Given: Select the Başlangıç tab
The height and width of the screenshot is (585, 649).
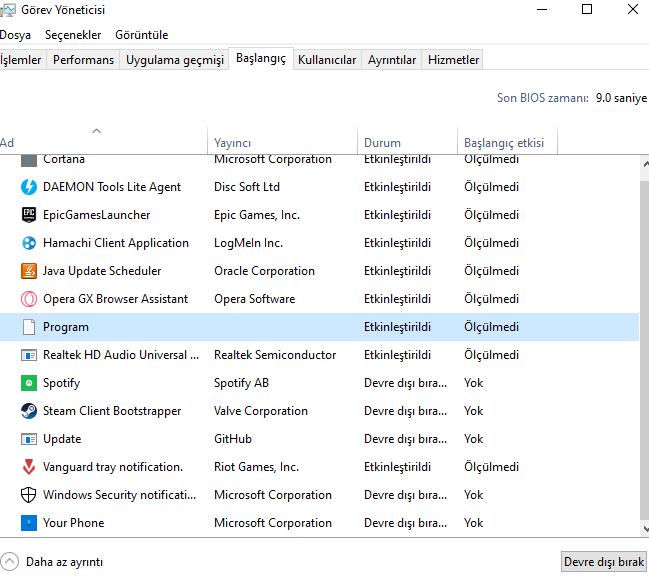Looking at the screenshot, I should (x=261, y=59).
